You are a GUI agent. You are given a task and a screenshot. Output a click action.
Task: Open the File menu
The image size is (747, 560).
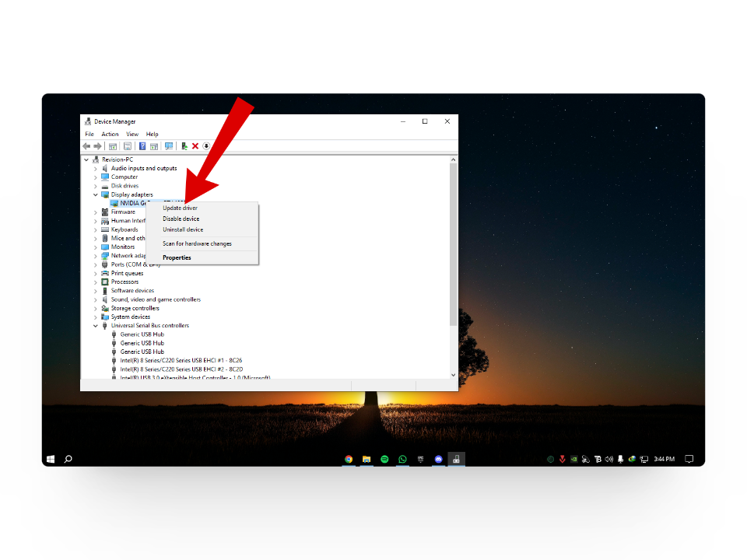(89, 135)
